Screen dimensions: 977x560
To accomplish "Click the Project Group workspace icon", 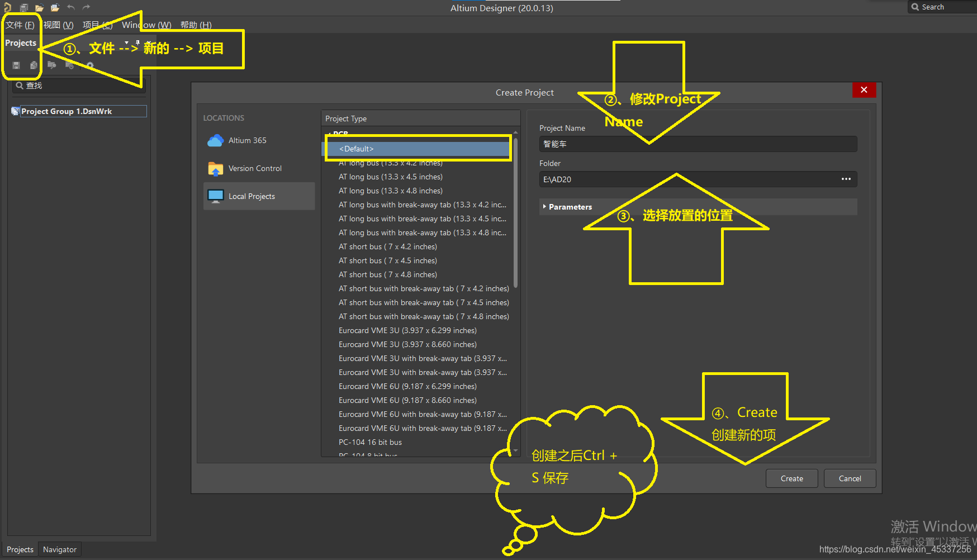I will (x=16, y=111).
